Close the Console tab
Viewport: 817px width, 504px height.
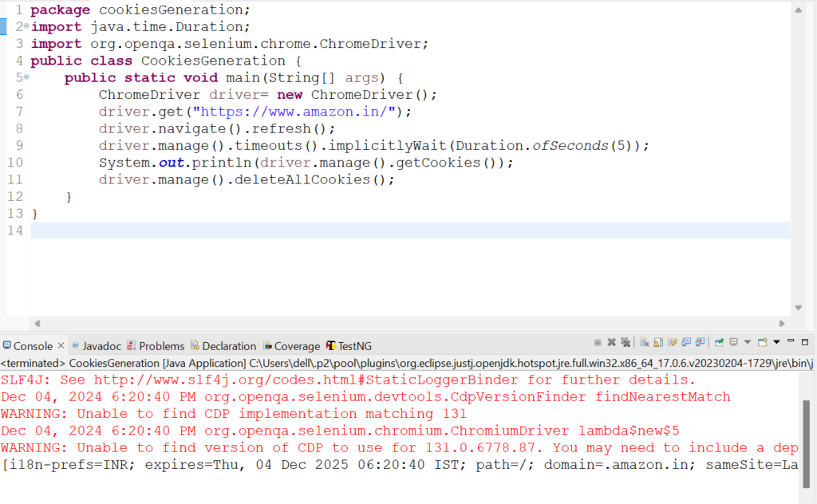tap(61, 346)
